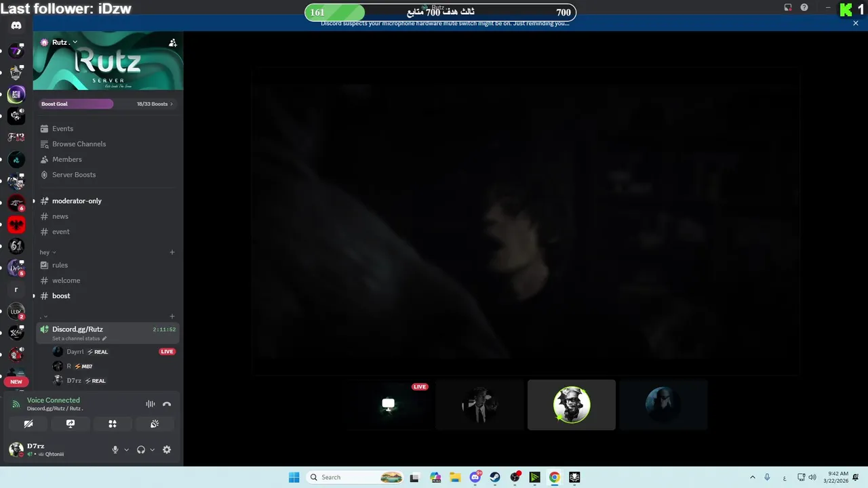The image size is (868, 488).
Task: Disconnect from voice with phone icon
Action: [x=167, y=404]
